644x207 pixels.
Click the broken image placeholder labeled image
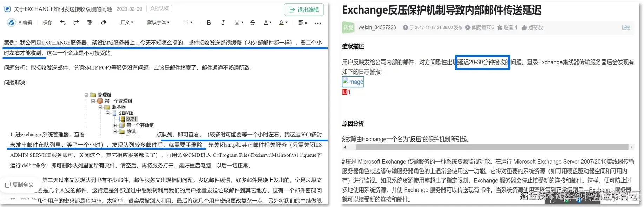tap(353, 82)
